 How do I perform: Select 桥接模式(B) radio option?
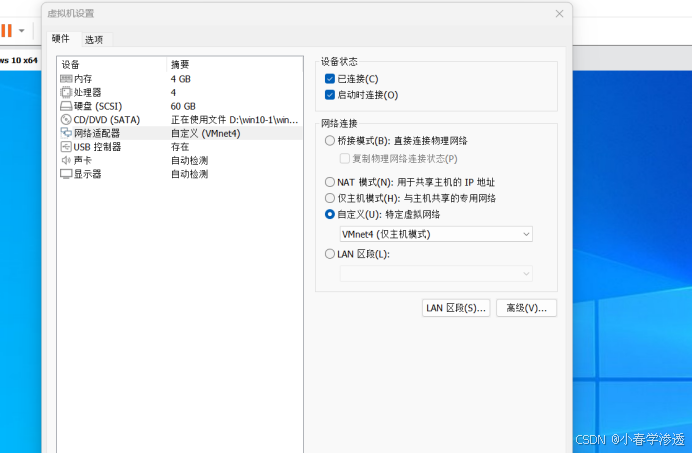click(330, 141)
